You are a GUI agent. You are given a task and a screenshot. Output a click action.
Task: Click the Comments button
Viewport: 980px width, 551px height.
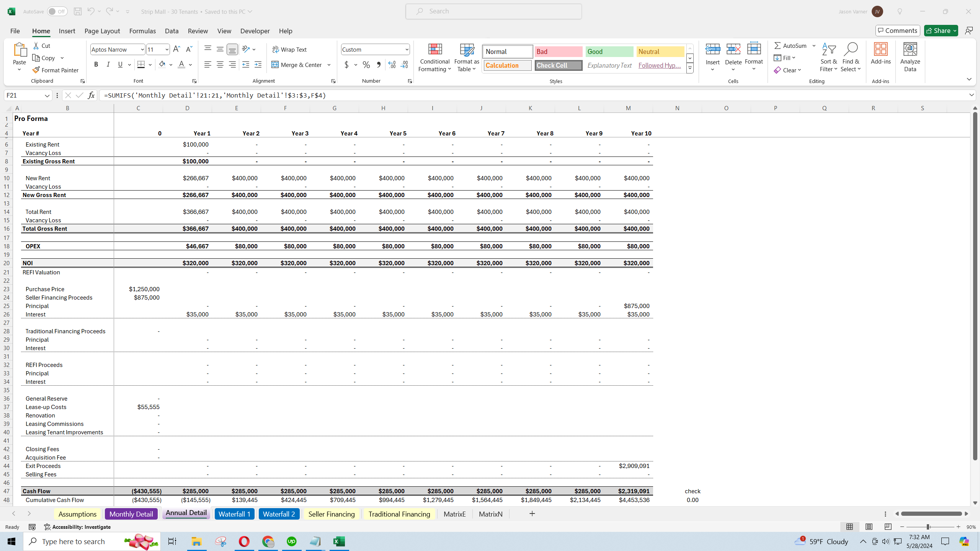coord(898,31)
